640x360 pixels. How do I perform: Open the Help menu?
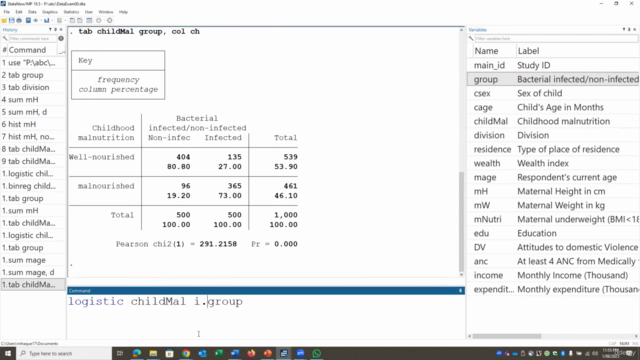[x=123, y=12]
